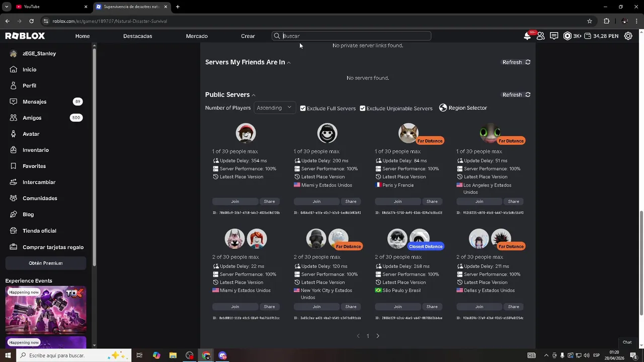Open Home in the top navigation
Viewport: 644px width, 362px height.
coord(83,36)
